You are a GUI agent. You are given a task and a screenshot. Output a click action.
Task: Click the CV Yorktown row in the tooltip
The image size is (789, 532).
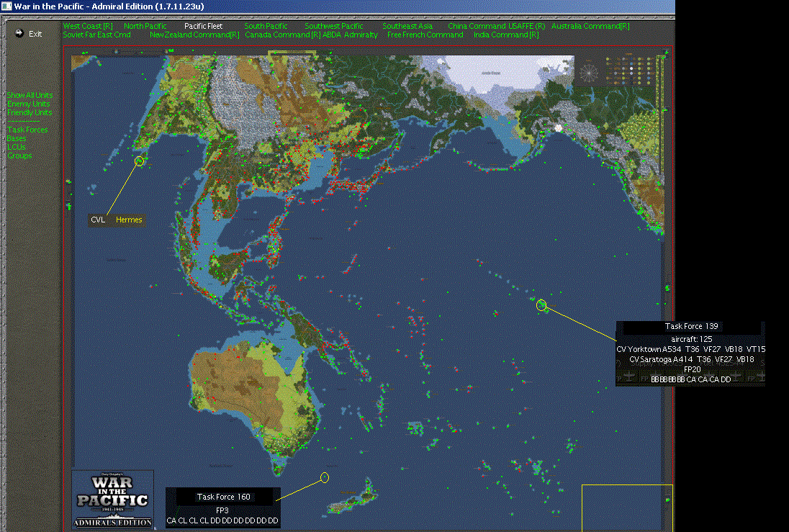click(x=690, y=349)
